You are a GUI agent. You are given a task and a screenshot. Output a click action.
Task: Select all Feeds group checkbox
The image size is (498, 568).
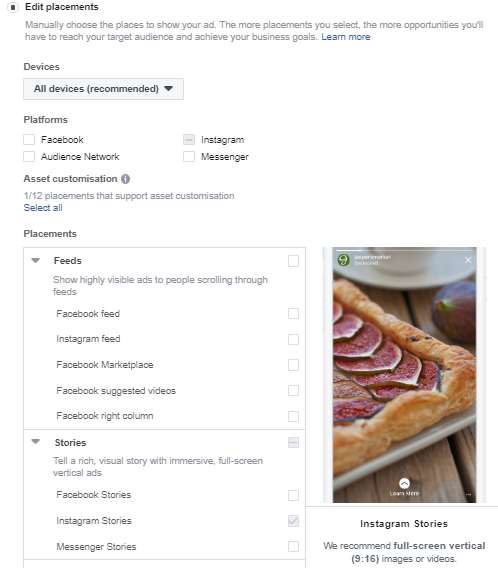(293, 261)
